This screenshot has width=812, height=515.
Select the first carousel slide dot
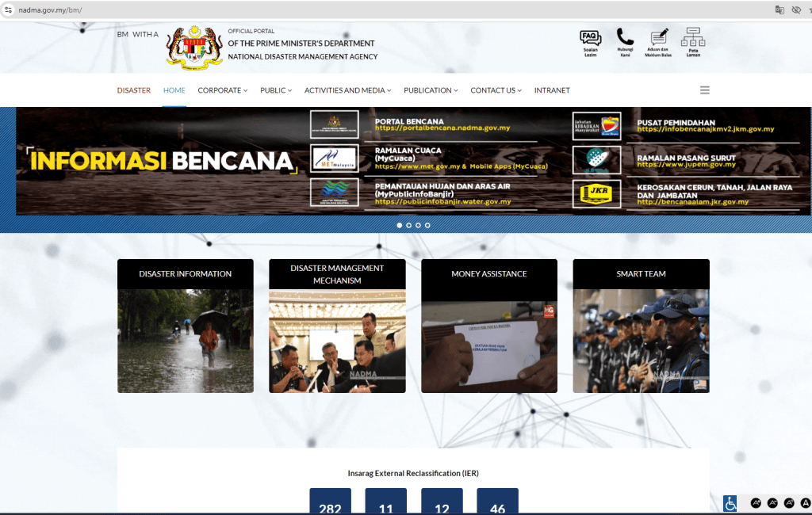400,225
